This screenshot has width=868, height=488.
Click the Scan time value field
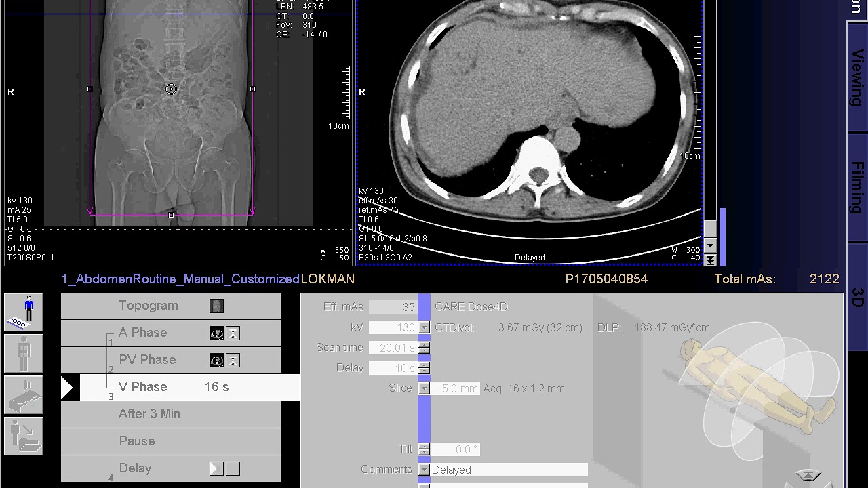click(393, 348)
